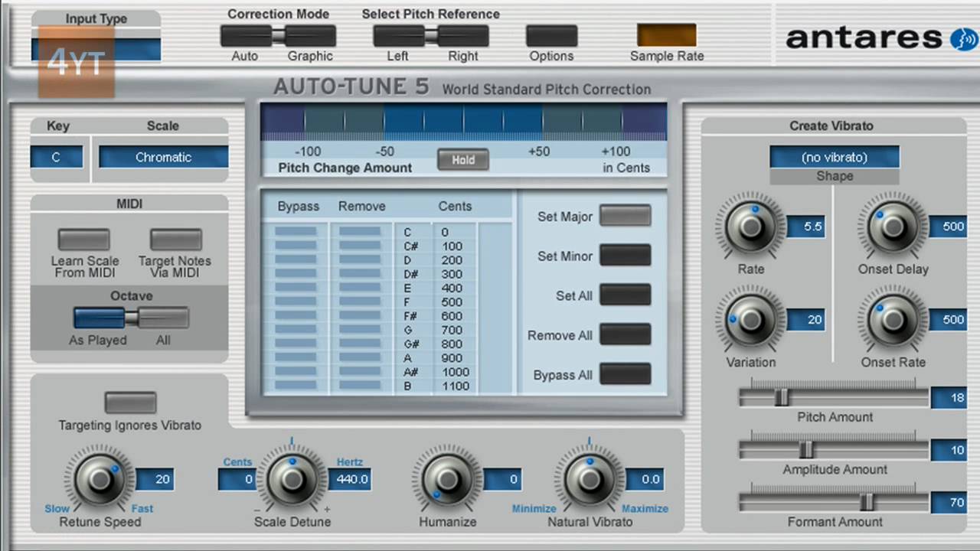Click the Onset Delay knob
This screenshot has width=980, height=551.
click(x=893, y=227)
